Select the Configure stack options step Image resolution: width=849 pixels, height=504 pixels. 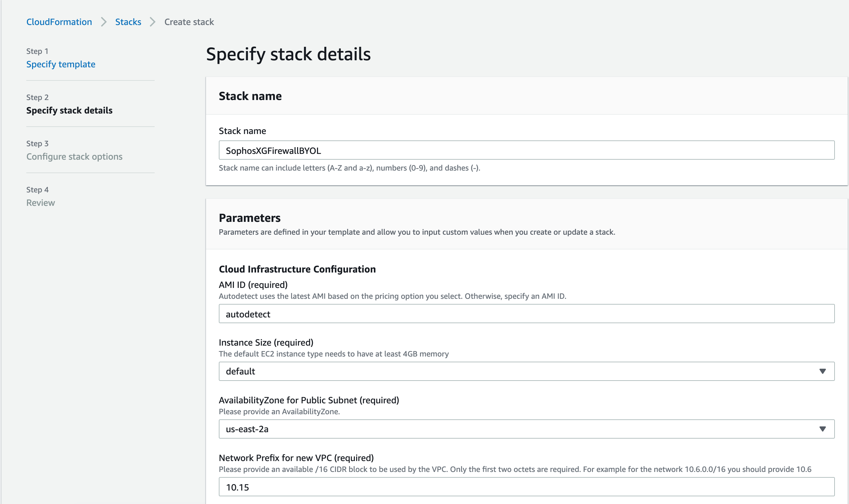(x=74, y=156)
